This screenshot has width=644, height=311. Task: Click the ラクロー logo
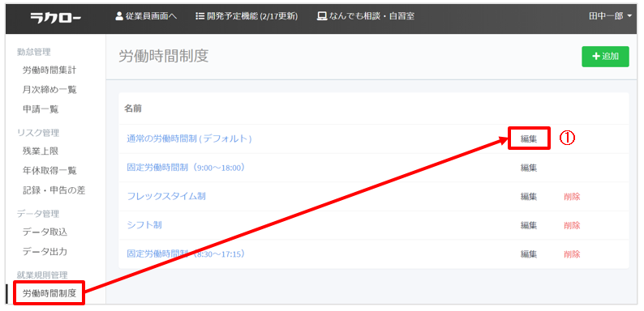(x=55, y=17)
